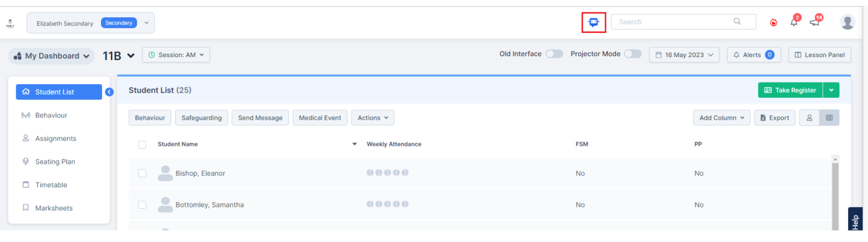The height and width of the screenshot is (242, 868).
Task: Expand the Add Column dropdown
Action: (722, 118)
